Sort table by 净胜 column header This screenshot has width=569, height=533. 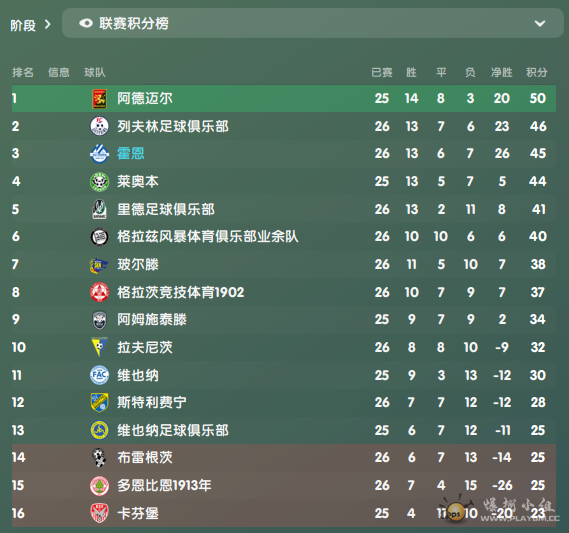pos(502,72)
